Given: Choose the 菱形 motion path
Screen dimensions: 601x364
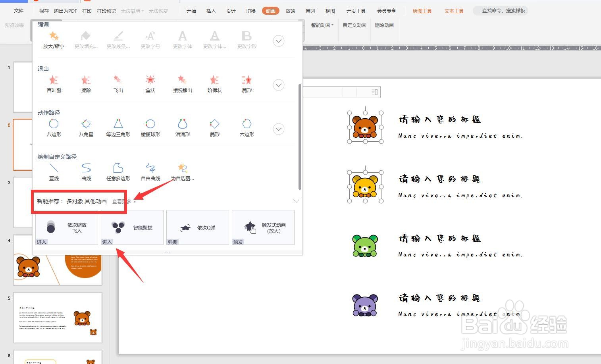Looking at the screenshot, I should coord(215,128).
